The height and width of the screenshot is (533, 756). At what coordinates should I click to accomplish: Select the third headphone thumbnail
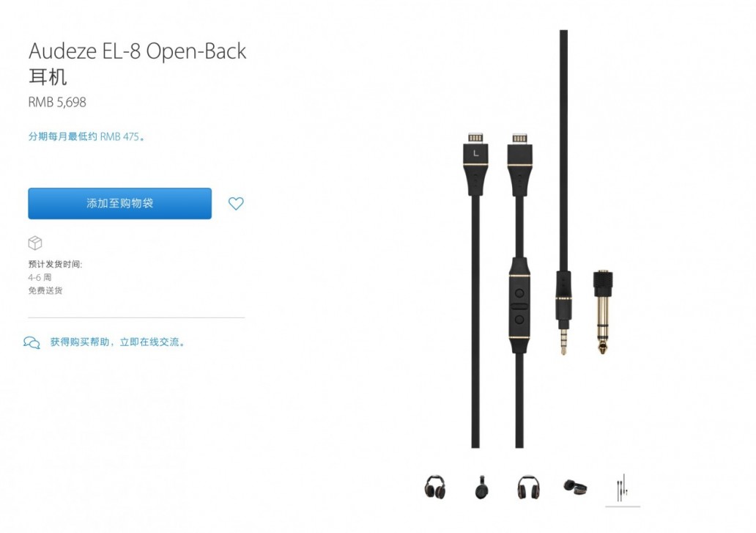tap(528, 487)
